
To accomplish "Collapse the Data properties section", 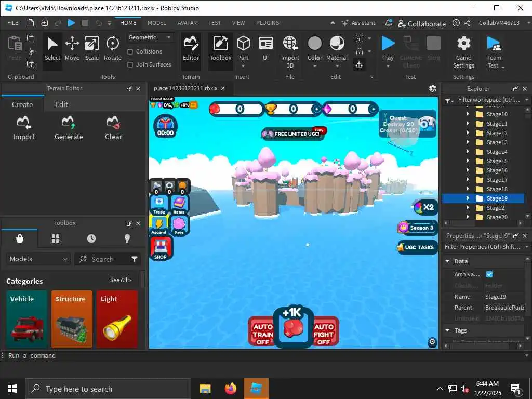I will [447, 261].
